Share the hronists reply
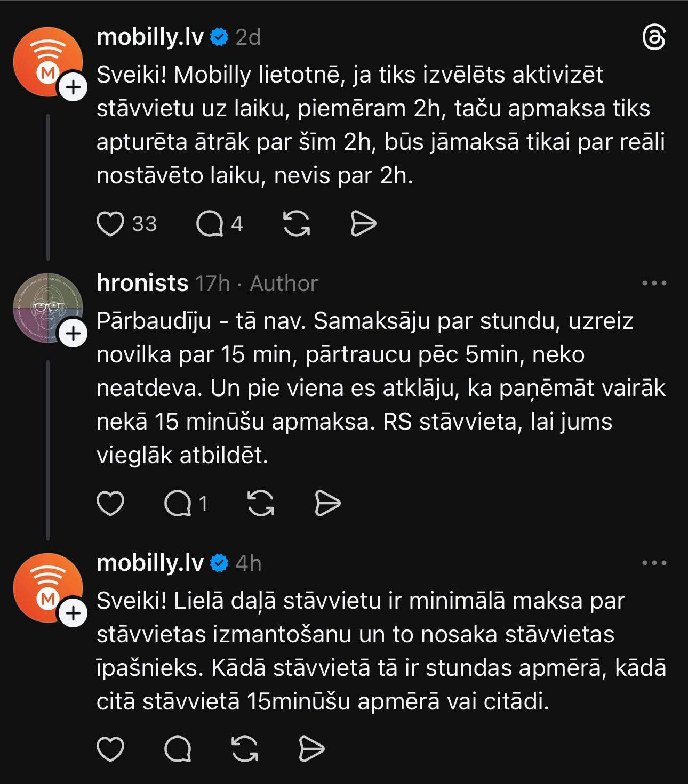The width and height of the screenshot is (688, 784). click(x=327, y=504)
